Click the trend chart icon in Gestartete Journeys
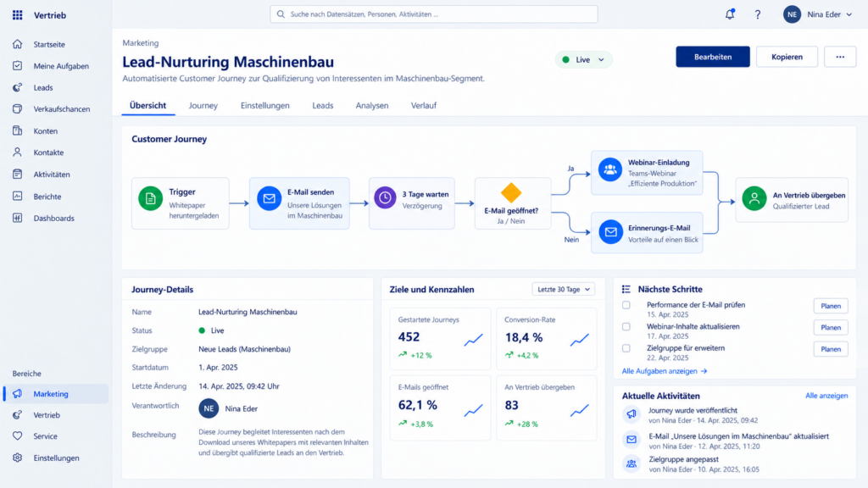Screen dimensions: 868x488 (473, 340)
